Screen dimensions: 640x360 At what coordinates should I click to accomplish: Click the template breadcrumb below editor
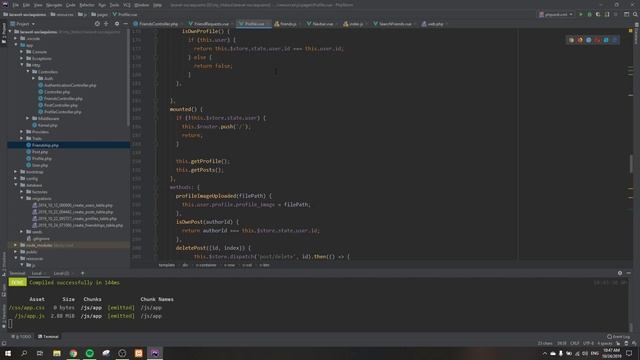(167, 265)
